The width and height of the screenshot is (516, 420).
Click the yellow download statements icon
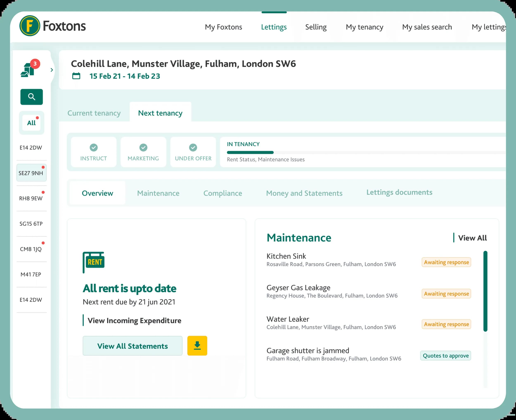(x=197, y=346)
